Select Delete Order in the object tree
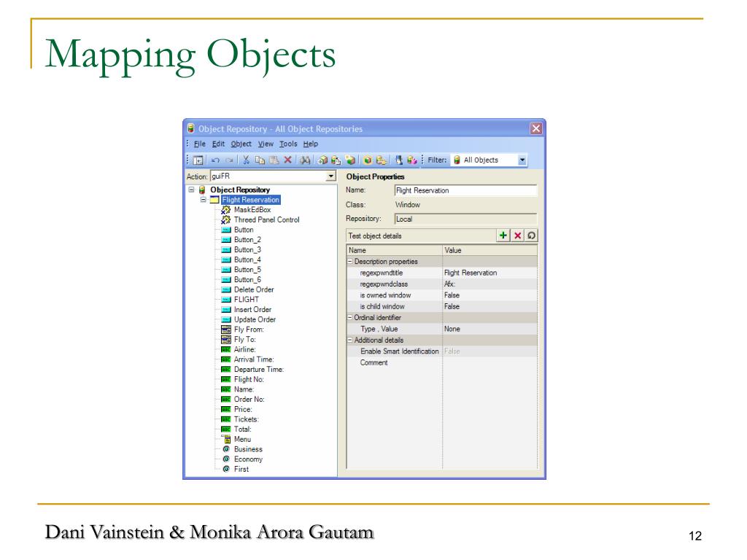Image resolution: width=747 pixels, height=560 pixels. click(254, 289)
